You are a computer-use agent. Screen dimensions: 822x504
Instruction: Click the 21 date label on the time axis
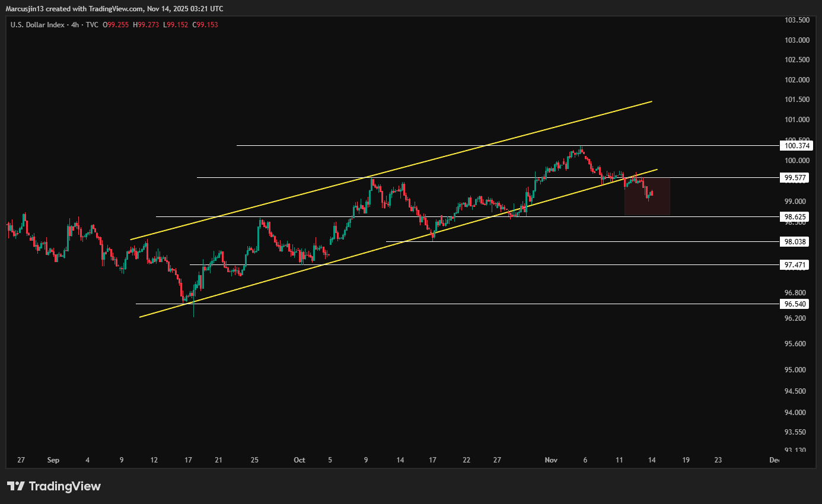click(x=218, y=460)
